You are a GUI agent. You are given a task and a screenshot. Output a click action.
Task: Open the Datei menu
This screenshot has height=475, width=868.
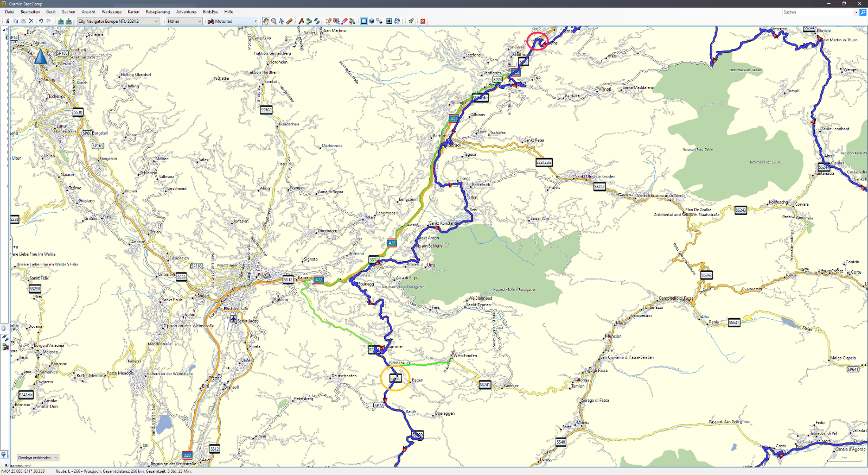[x=10, y=12]
